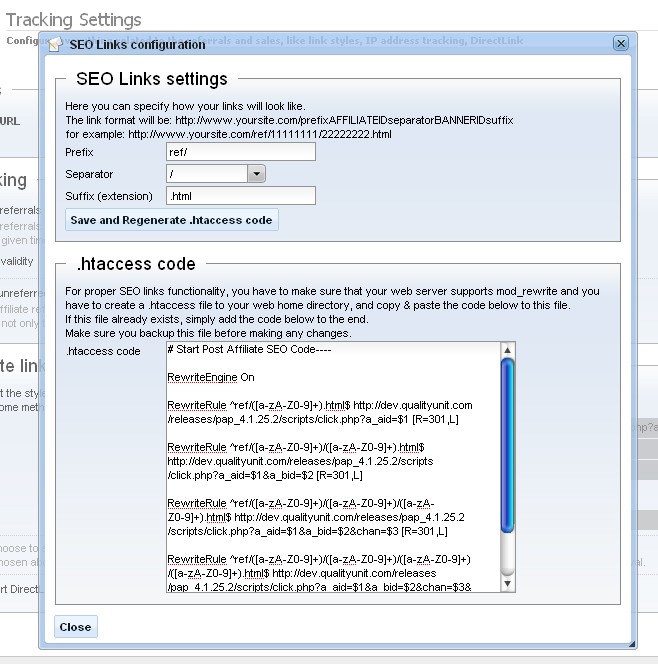Viewport: 658px width, 664px height.
Task: Click the 'Separator' label
Action: (89, 174)
